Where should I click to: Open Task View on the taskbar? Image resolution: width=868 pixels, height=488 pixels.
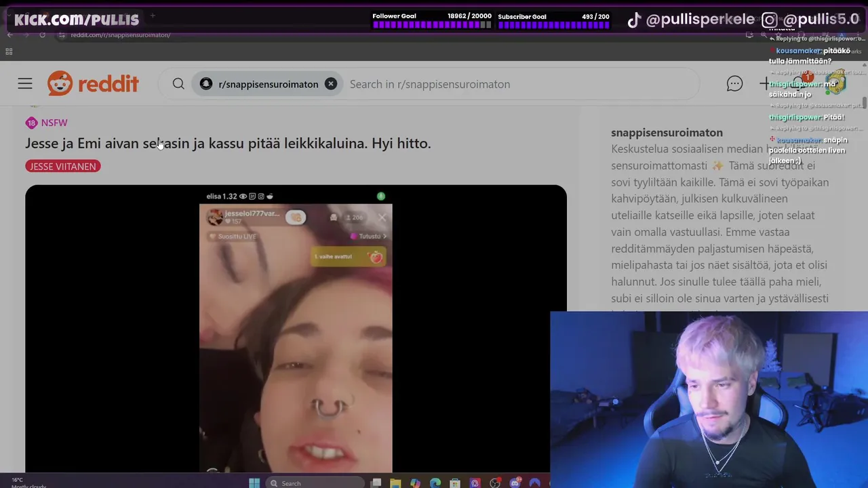point(376,483)
